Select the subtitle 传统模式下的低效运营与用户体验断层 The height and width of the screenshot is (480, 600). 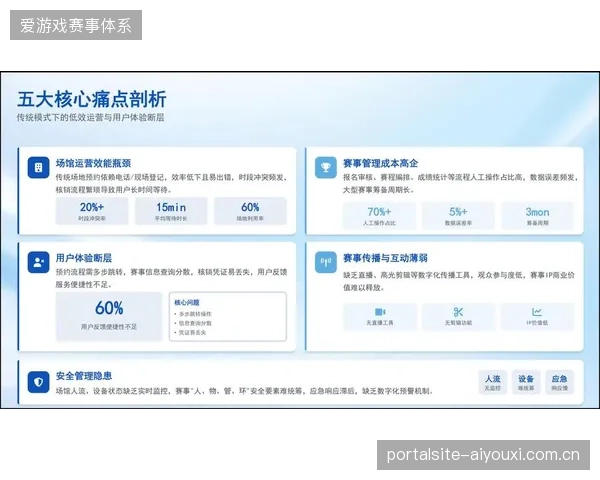coord(90,118)
